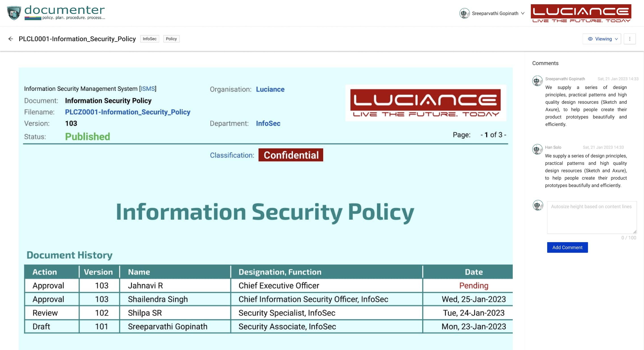644x350 pixels.
Task: Click the Add Comment button
Action: coord(567,248)
